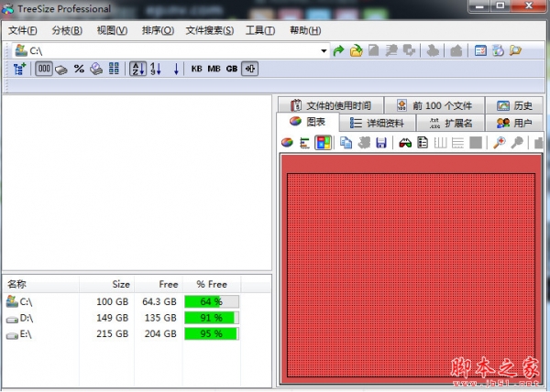Select the pie chart type icon
550x392 pixels.
(287, 143)
